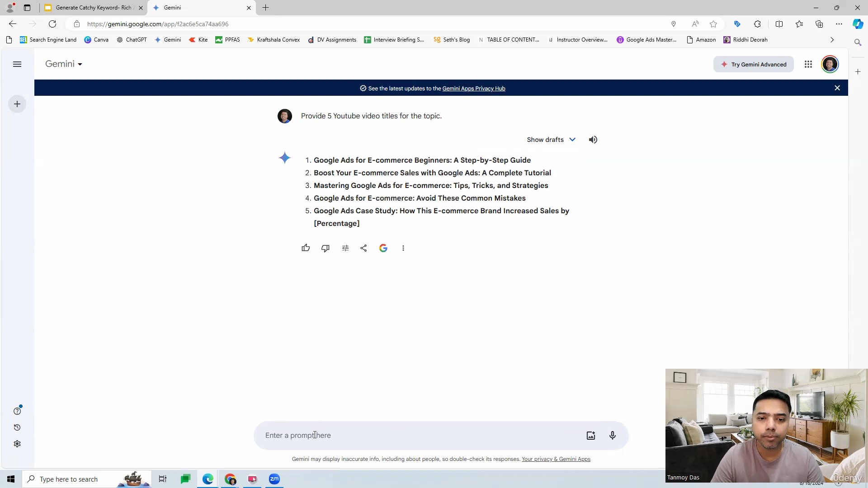
Task: Open the Favorites list icon
Action: click(799, 24)
